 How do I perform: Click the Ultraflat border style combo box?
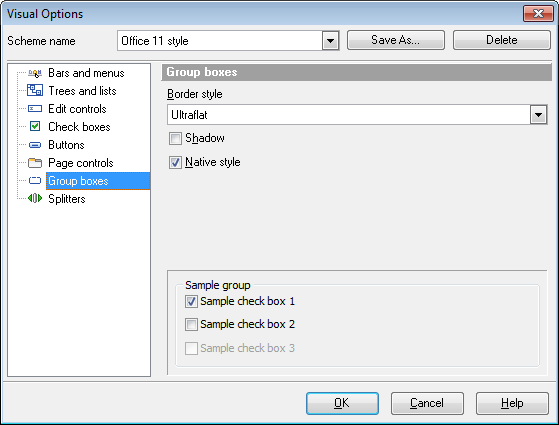point(357,115)
